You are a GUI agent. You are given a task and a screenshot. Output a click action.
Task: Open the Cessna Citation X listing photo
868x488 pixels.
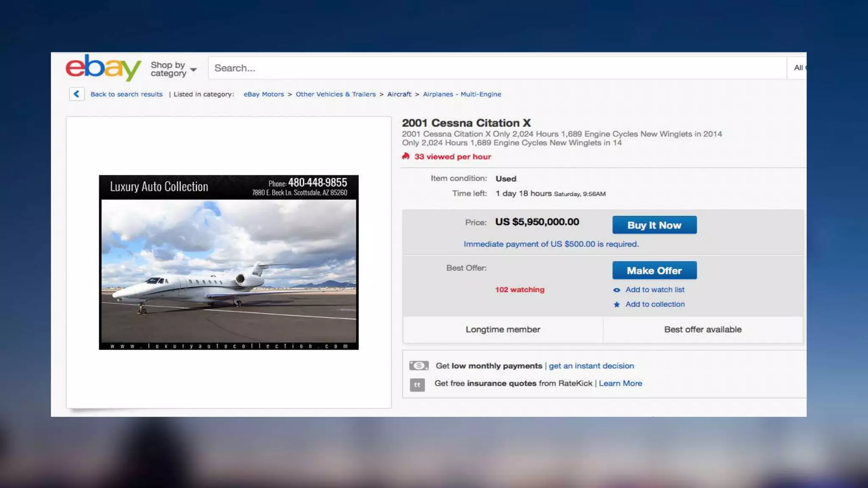(x=228, y=262)
